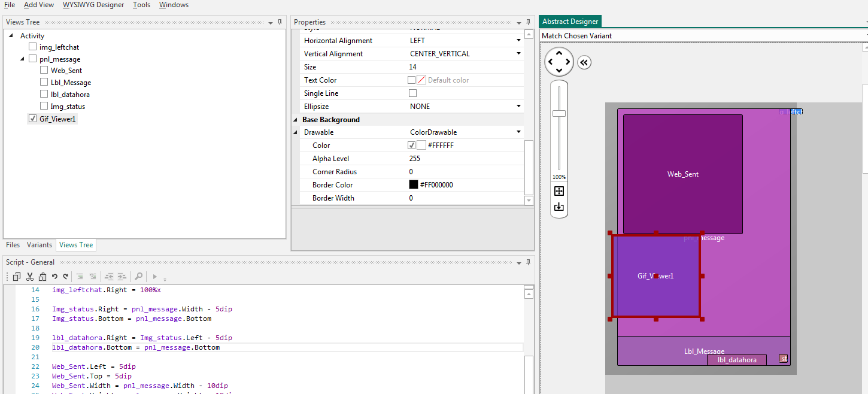This screenshot has height=394, width=868.
Task: Pan the designer view down
Action: click(559, 71)
